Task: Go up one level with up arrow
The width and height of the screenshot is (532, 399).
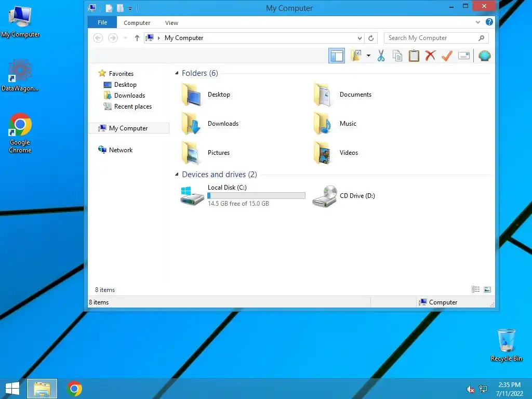Action: click(x=137, y=38)
